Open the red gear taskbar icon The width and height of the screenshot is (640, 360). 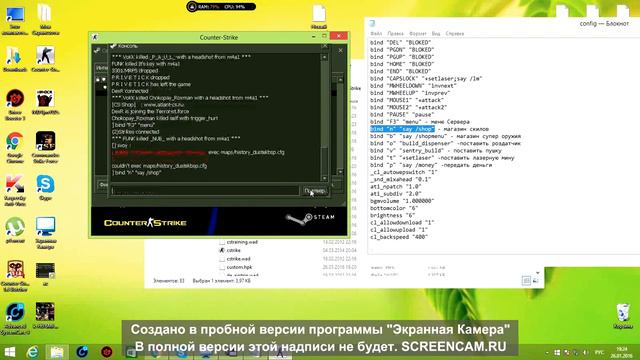point(107,352)
